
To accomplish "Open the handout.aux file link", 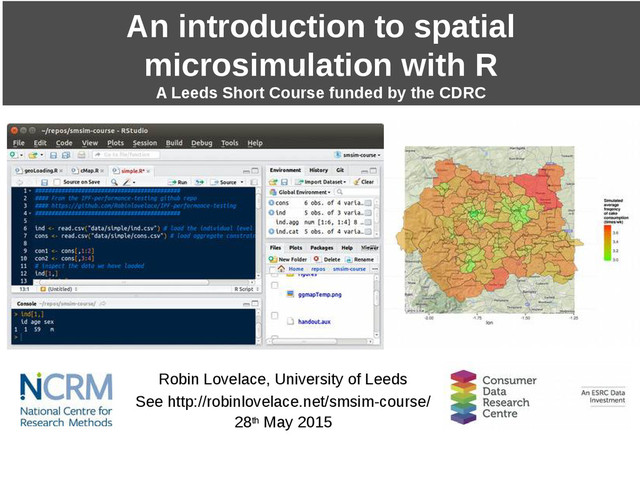I will [x=314, y=322].
